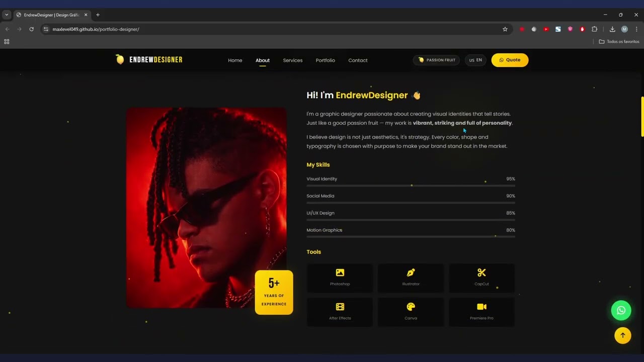Open Chrome three-dot menu
The height and width of the screenshot is (362, 644).
click(636, 29)
